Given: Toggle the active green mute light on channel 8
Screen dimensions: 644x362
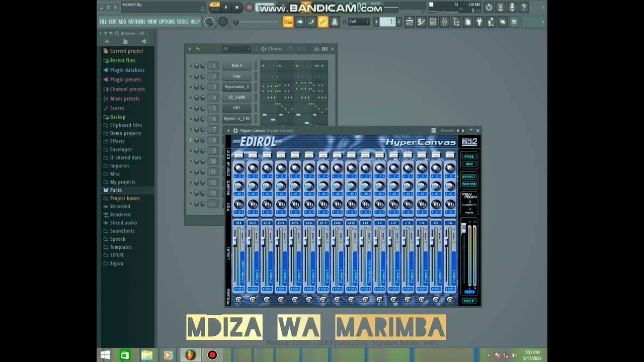Looking at the screenshot, I should tap(191, 140).
